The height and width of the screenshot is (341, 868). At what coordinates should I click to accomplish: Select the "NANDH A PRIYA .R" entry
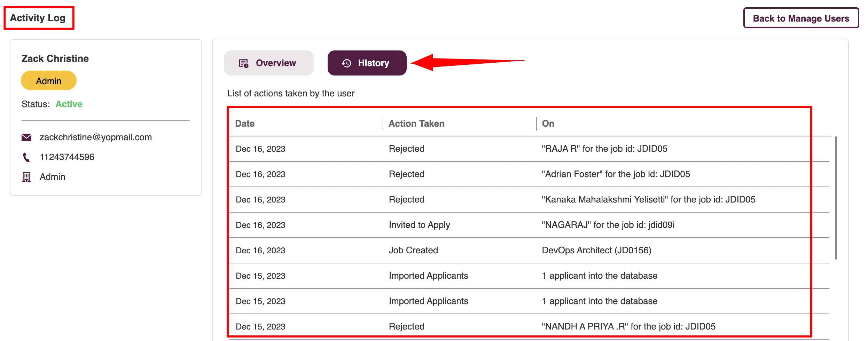tap(628, 327)
